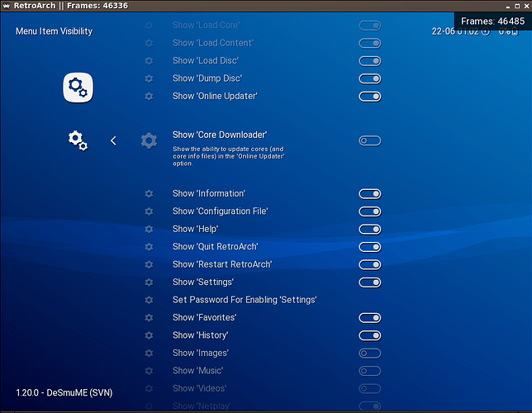Turn off the Show 'Load Disc' toggle

(370, 61)
